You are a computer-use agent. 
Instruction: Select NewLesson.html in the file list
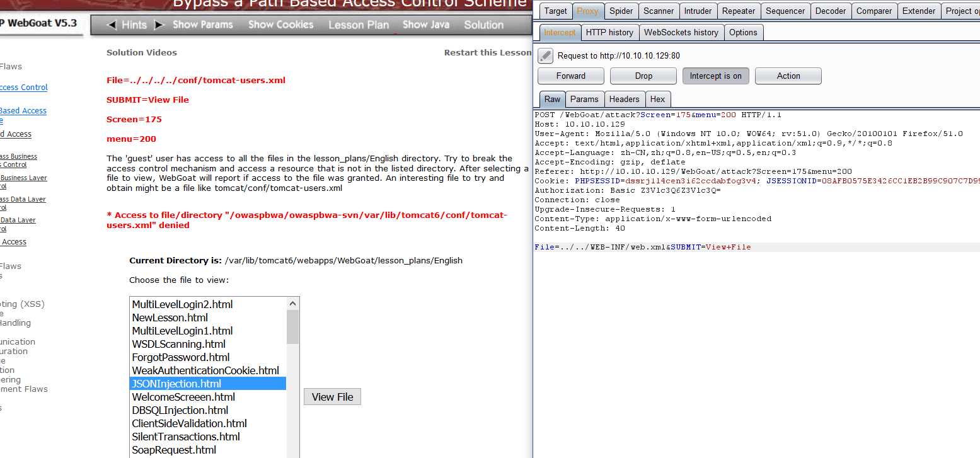pyautogui.click(x=208, y=318)
